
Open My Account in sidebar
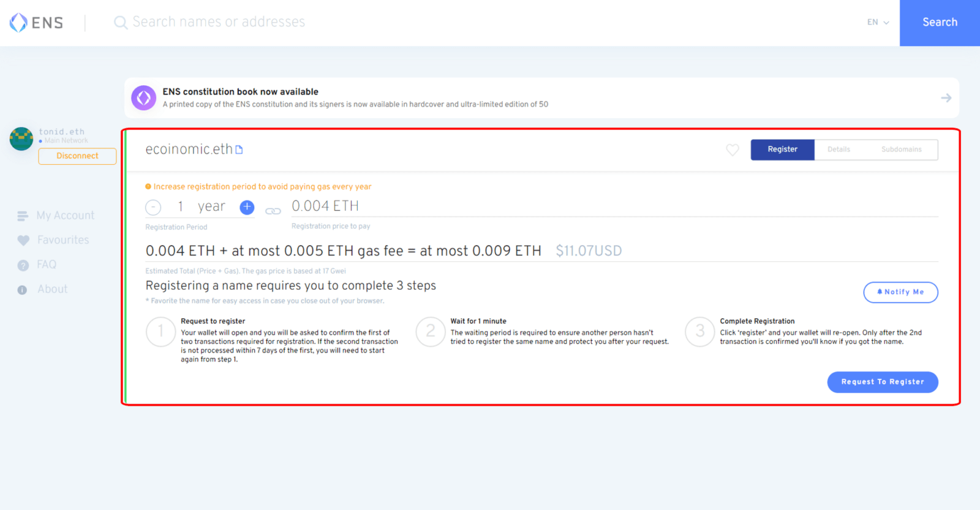click(x=65, y=216)
